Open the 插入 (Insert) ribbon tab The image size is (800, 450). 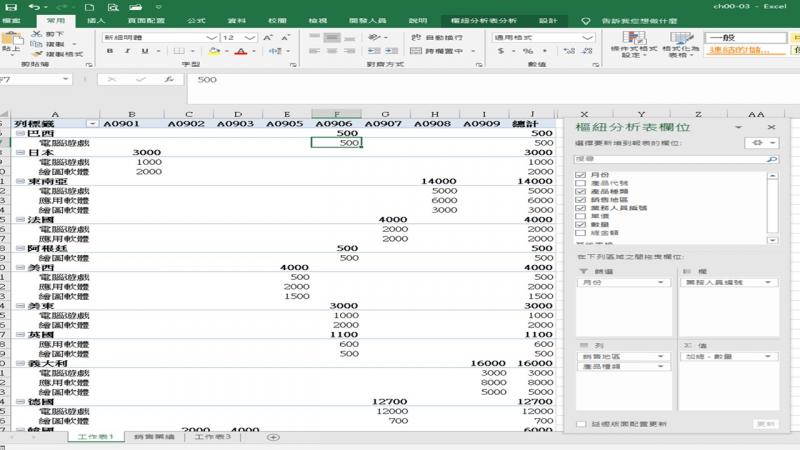click(x=96, y=21)
